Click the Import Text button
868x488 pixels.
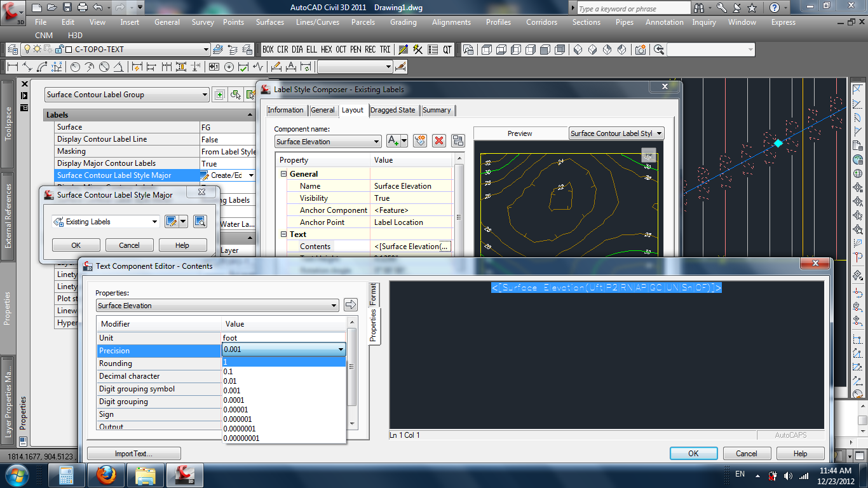[133, 454]
